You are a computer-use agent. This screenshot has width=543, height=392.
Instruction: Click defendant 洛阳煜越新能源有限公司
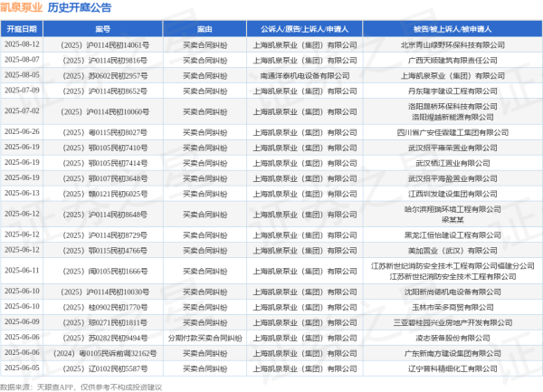452,117
